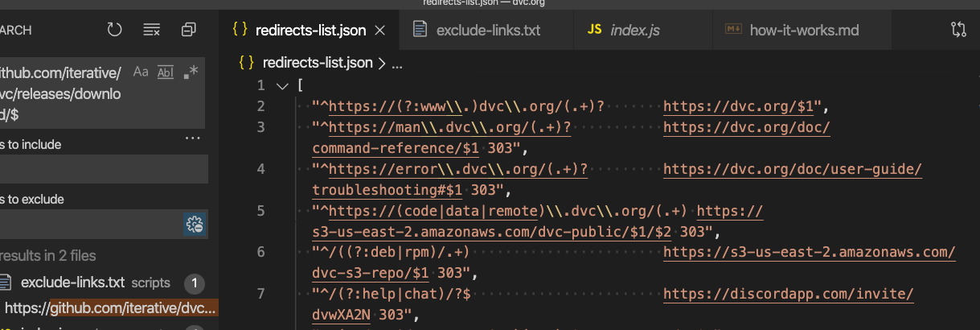Collapse all search results
Image resolution: width=980 pixels, height=330 pixels.
click(x=189, y=30)
